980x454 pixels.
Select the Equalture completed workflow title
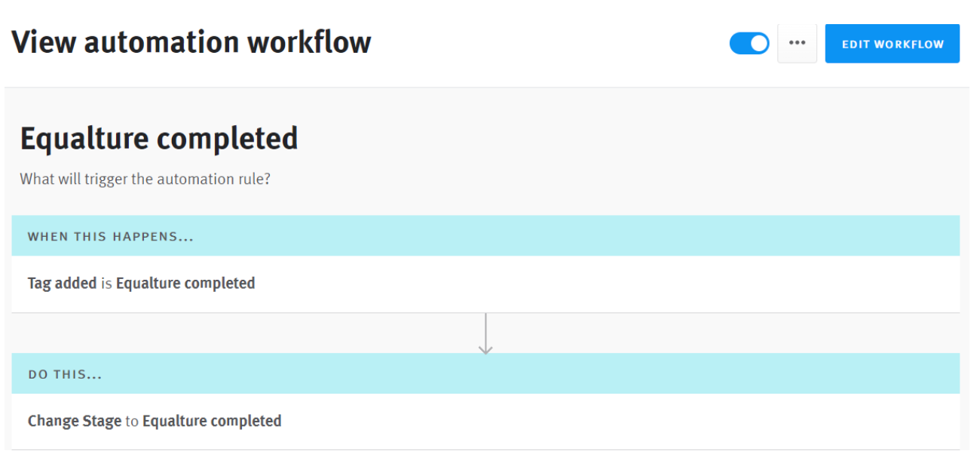(158, 139)
